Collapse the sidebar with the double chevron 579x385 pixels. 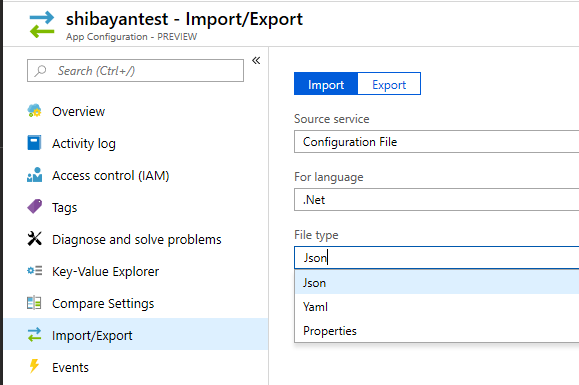[256, 61]
